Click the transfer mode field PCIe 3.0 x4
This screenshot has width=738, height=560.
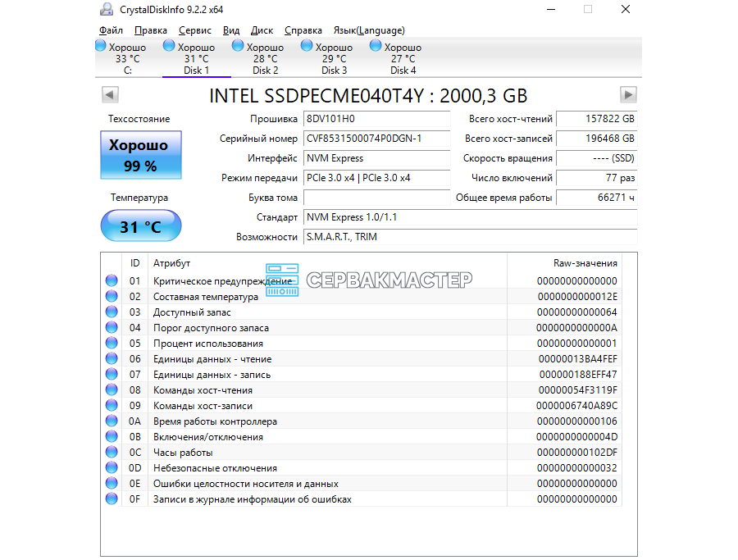tap(376, 178)
